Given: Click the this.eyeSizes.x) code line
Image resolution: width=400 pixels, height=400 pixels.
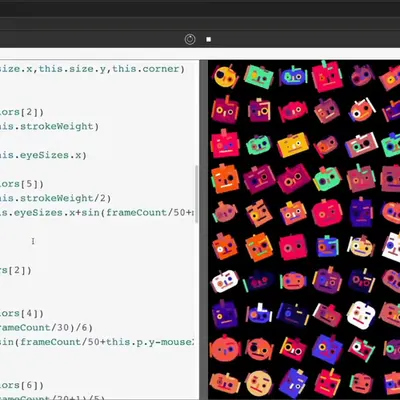Looking at the screenshot, I should [x=43, y=155].
